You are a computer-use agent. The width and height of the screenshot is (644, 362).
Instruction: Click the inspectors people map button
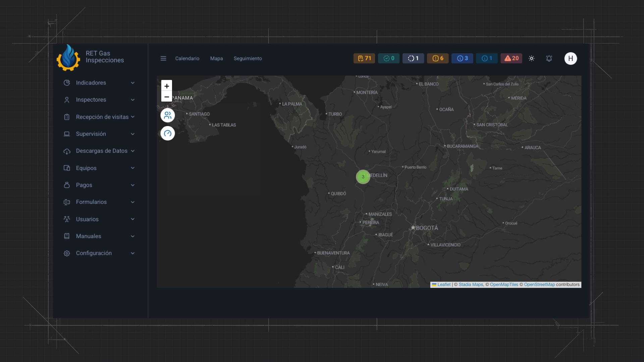click(x=168, y=115)
